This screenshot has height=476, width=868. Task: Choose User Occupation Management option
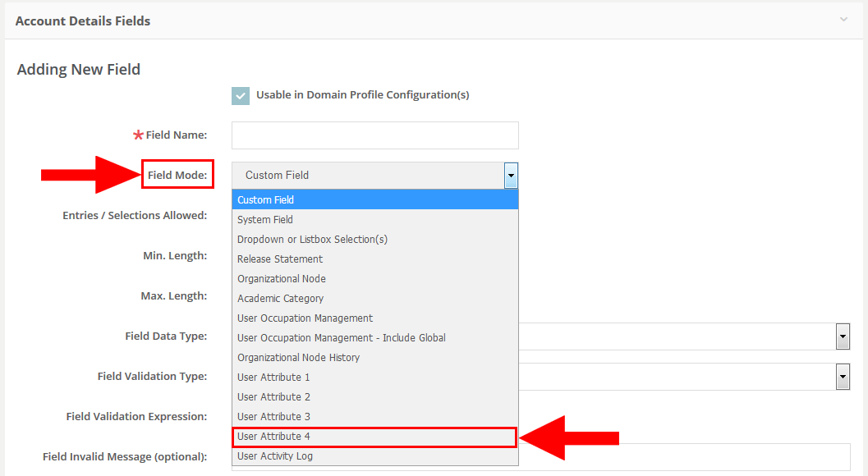374,318
